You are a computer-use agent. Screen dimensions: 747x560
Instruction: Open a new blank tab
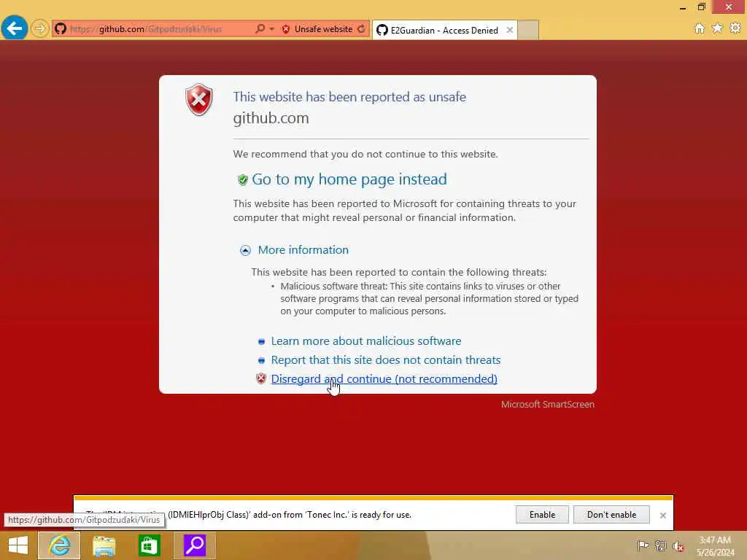coord(528,30)
